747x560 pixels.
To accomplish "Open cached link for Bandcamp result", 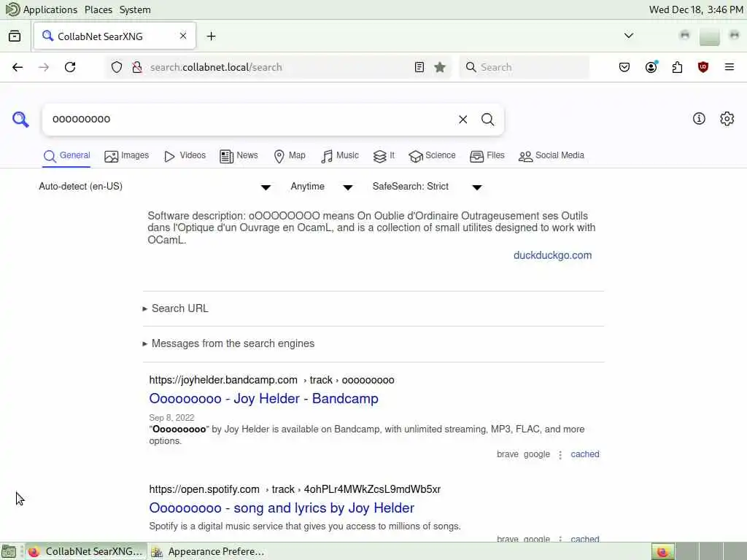I will coord(585,454).
